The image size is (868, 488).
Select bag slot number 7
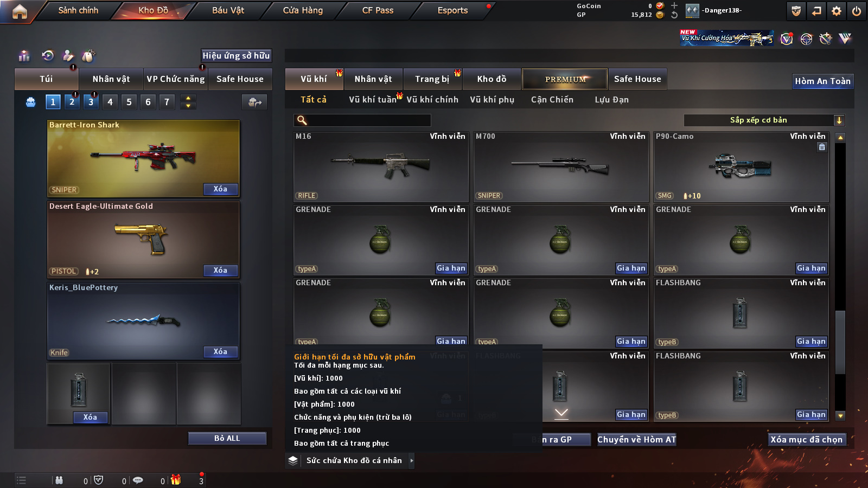167,102
